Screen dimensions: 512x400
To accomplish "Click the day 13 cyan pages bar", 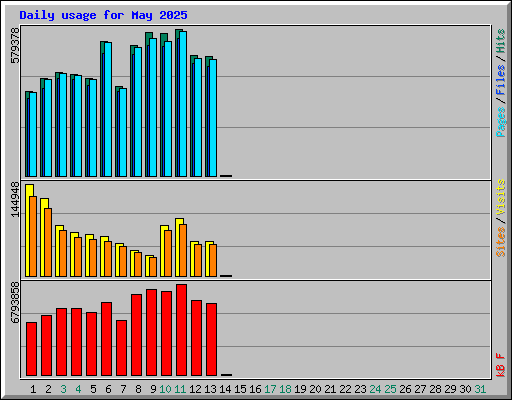I will click(x=213, y=118).
